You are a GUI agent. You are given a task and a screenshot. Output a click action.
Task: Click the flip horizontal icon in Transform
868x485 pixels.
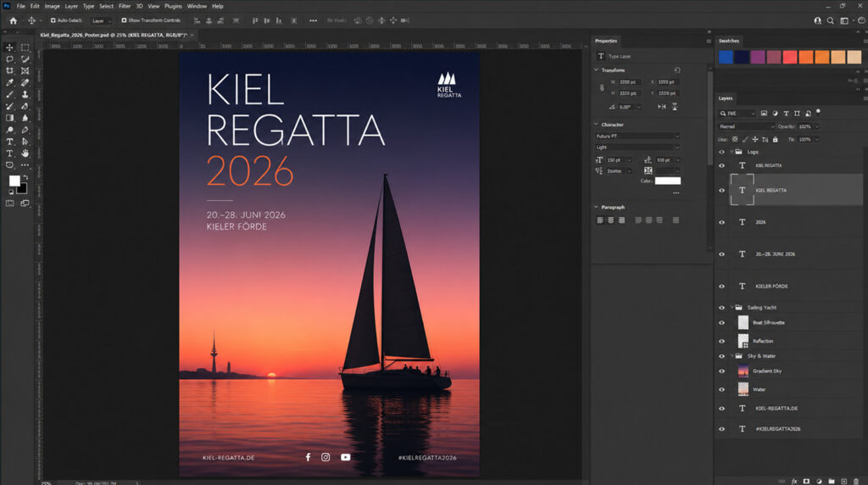point(661,106)
